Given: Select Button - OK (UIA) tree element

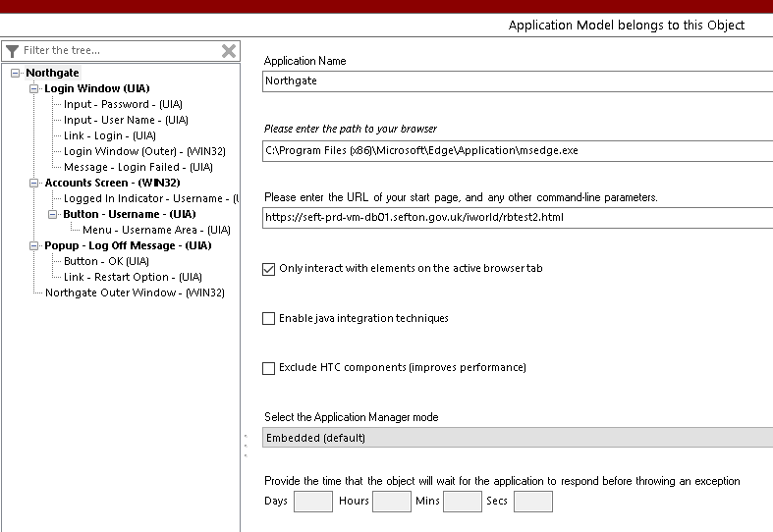Looking at the screenshot, I should [106, 261].
